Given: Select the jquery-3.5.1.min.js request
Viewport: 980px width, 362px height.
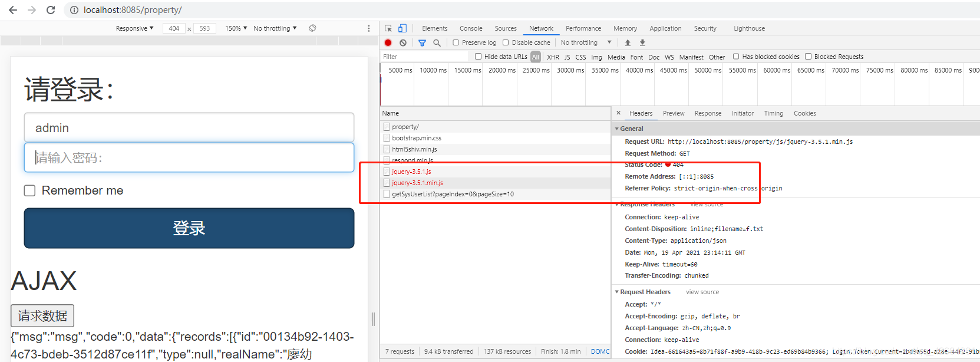Looking at the screenshot, I should [495, 183].
